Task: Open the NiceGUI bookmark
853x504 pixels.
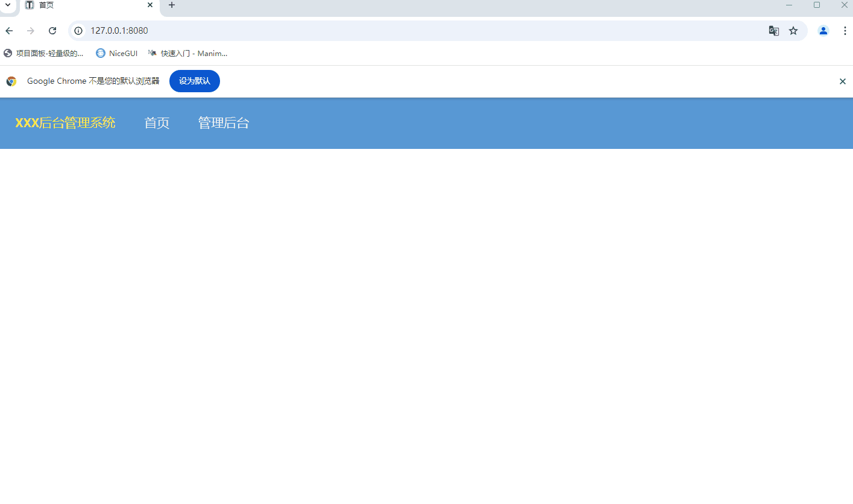Action: point(117,53)
